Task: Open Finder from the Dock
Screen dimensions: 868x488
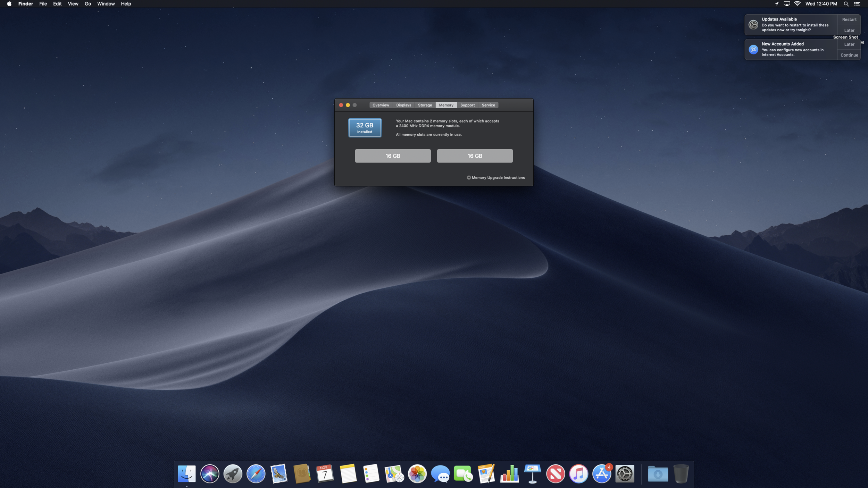Action: click(x=187, y=474)
